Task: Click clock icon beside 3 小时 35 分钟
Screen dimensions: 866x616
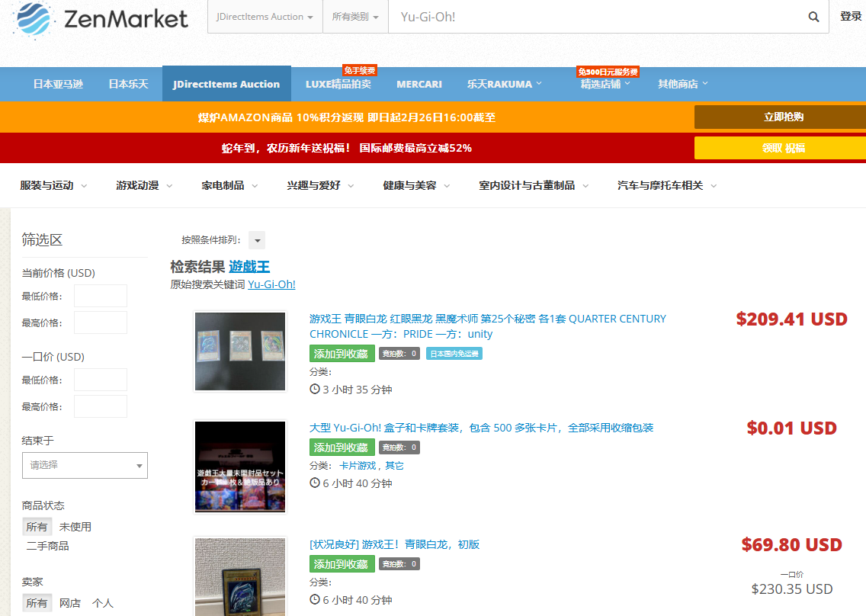Action: pos(315,389)
